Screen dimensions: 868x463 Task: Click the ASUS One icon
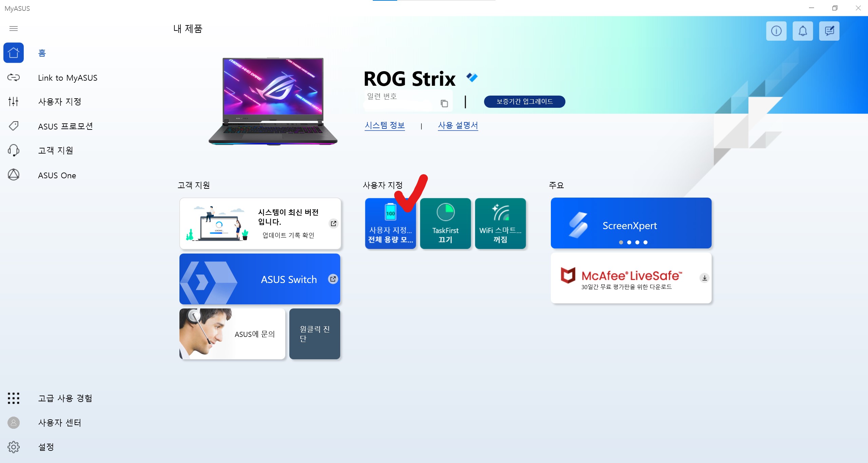click(x=14, y=175)
